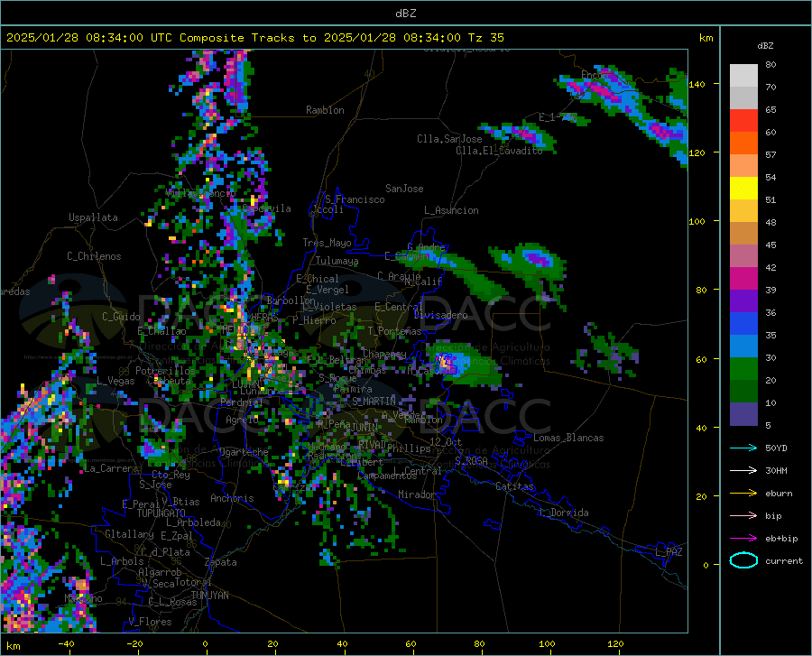Select the light gray 80–70 dBZ swatch
Image resolution: width=812 pixels, height=656 pixels.
[x=743, y=76]
